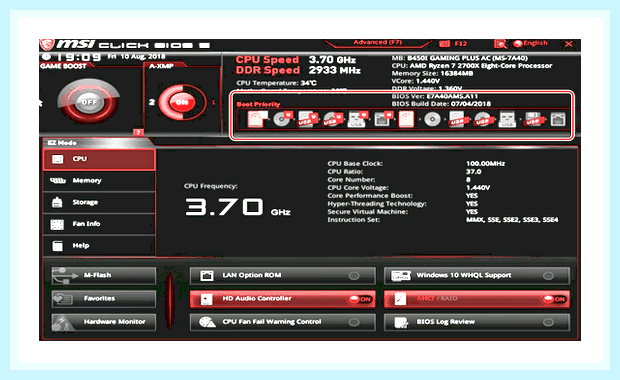Open the Help section
This screenshot has height=380, width=620.
point(99,246)
